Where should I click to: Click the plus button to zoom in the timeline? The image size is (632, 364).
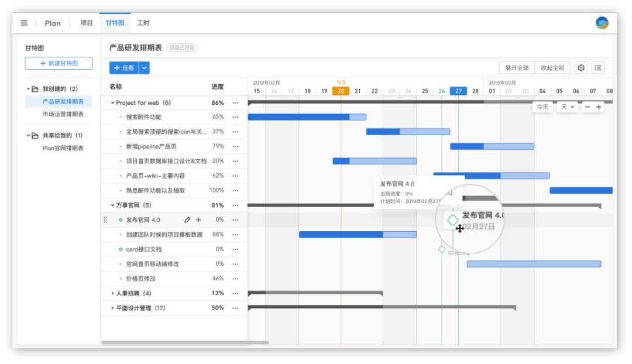pyautogui.click(x=600, y=108)
